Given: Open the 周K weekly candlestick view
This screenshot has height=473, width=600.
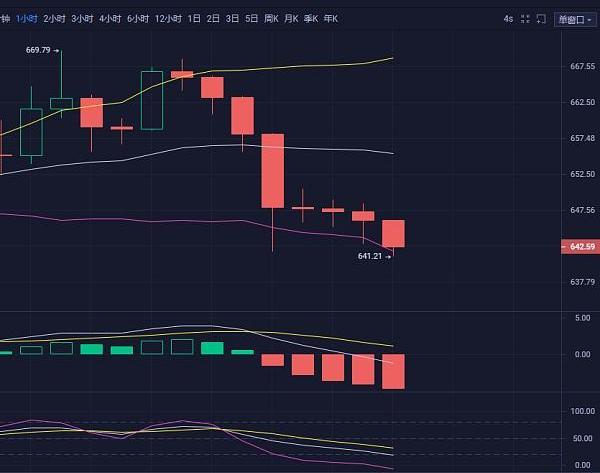Looking at the screenshot, I should point(271,19).
